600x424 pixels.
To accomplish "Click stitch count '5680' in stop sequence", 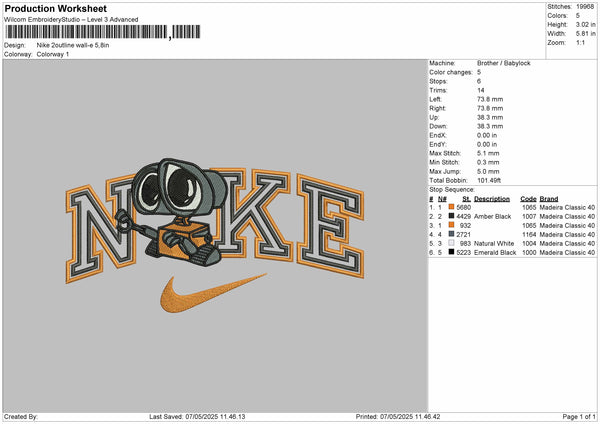I will (x=463, y=207).
